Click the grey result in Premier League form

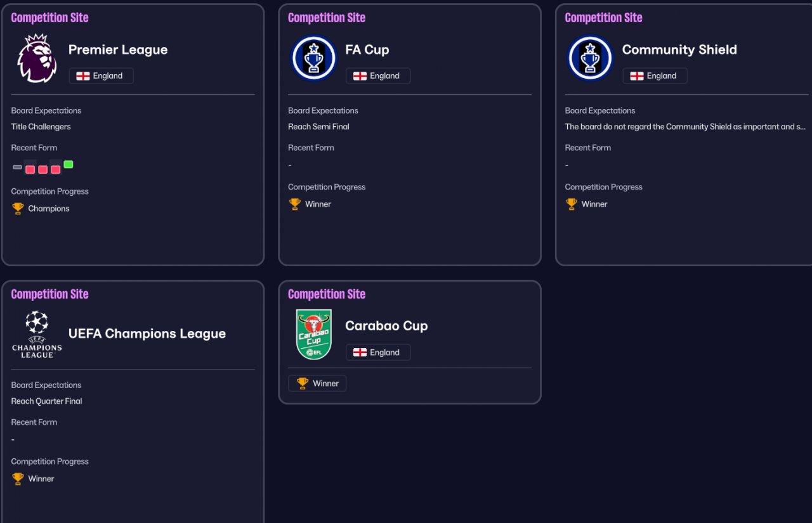pyautogui.click(x=18, y=167)
